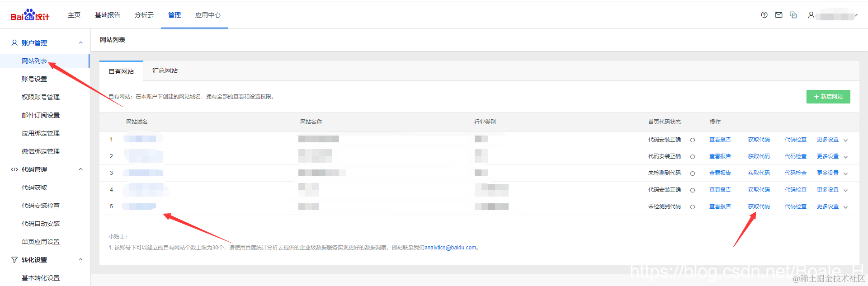Screen dimensions: 868x286
Task: Click the 代码管理 code brackets icon
Action: (14, 169)
